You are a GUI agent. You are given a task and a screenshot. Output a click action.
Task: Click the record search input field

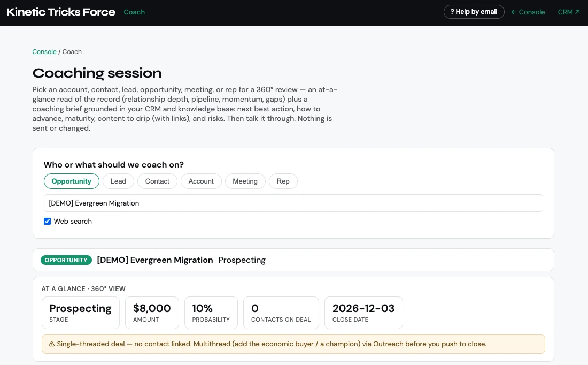click(x=293, y=203)
